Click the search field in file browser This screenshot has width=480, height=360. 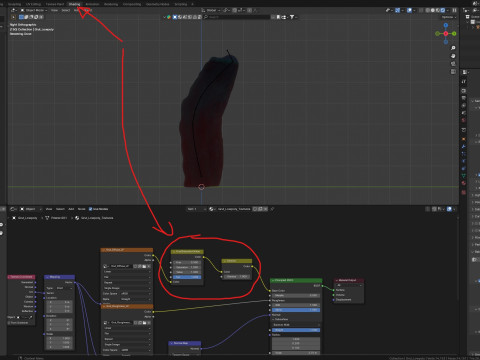point(237,17)
